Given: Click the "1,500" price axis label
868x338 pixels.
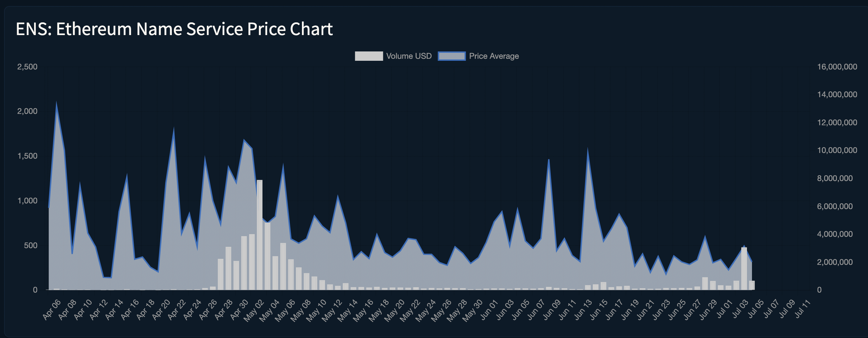Looking at the screenshot, I should tap(27, 156).
